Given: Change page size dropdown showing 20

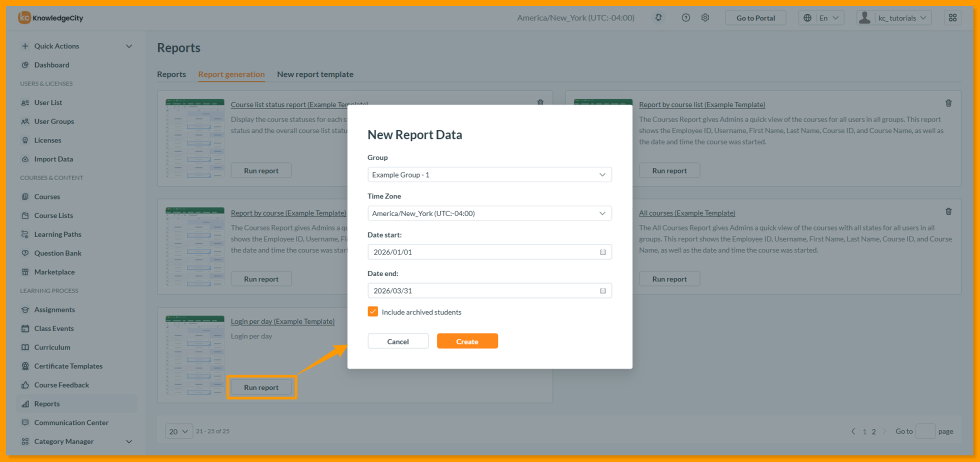Looking at the screenshot, I should coord(179,431).
